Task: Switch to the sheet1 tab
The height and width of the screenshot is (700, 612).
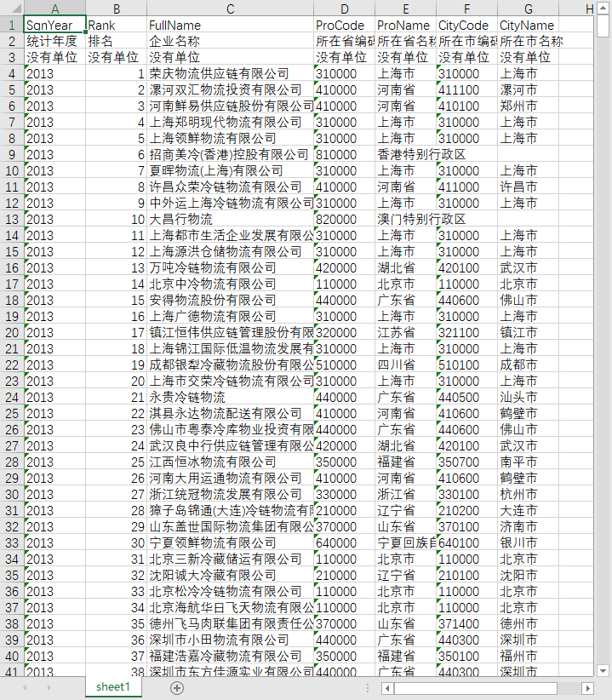Action: [113, 687]
